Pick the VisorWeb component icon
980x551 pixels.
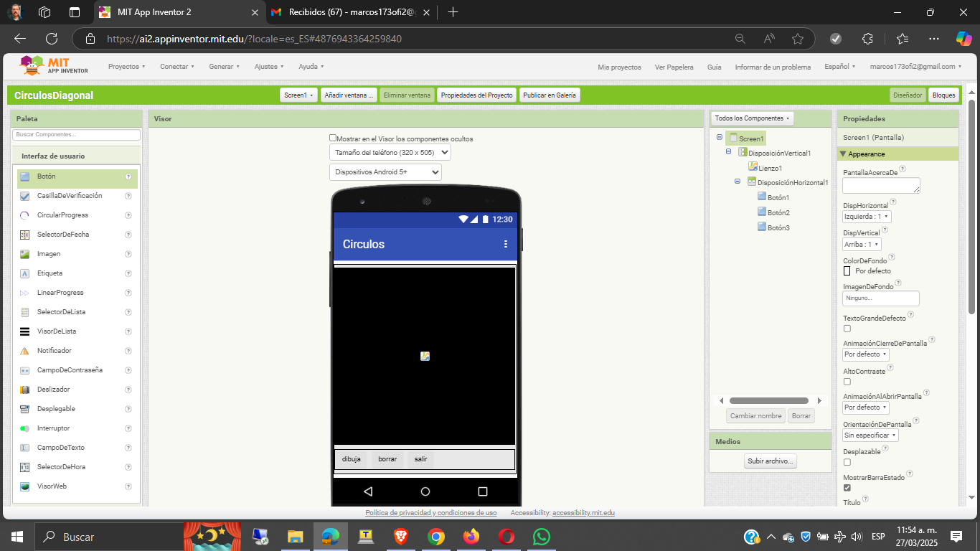24,486
